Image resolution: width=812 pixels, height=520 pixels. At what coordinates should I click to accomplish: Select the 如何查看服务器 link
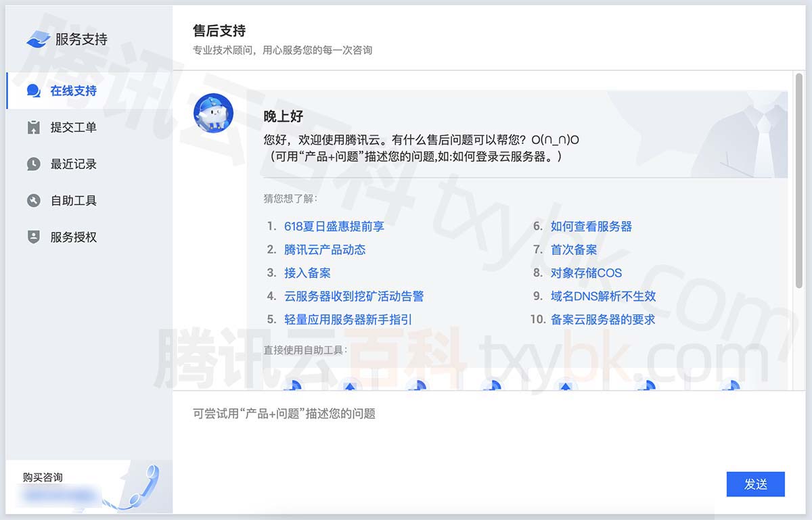[591, 227]
